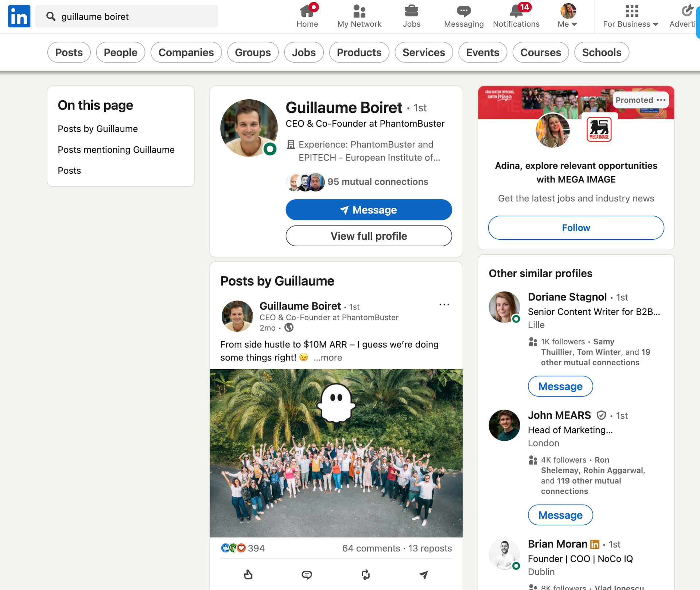Filter results by Schools
This screenshot has width=700, height=590.
click(602, 52)
